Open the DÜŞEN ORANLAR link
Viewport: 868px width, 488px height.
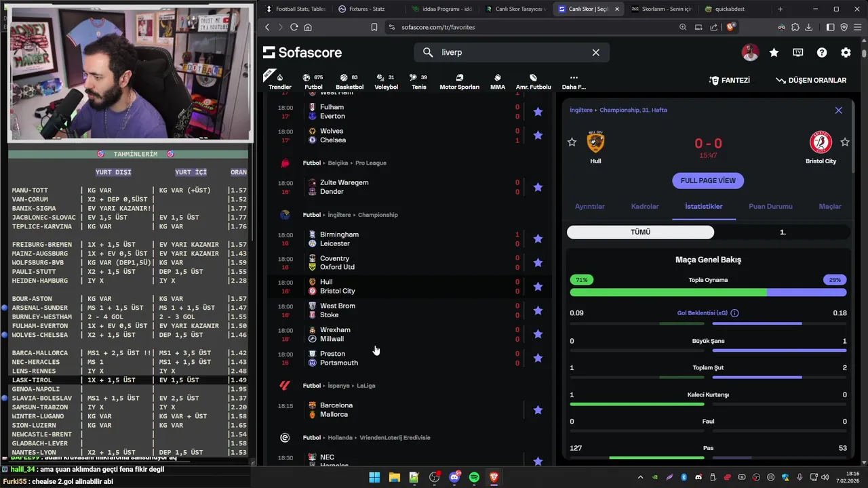[x=812, y=80]
